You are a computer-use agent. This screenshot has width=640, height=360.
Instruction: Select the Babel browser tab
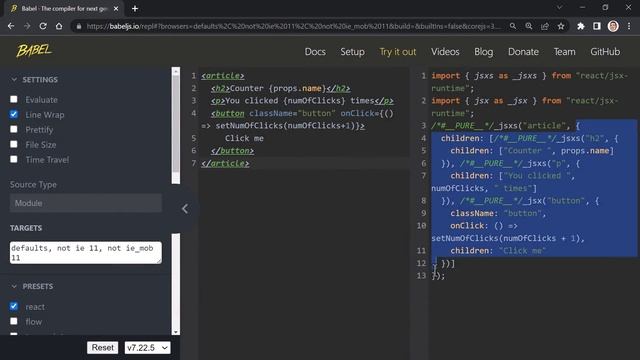tap(63, 9)
